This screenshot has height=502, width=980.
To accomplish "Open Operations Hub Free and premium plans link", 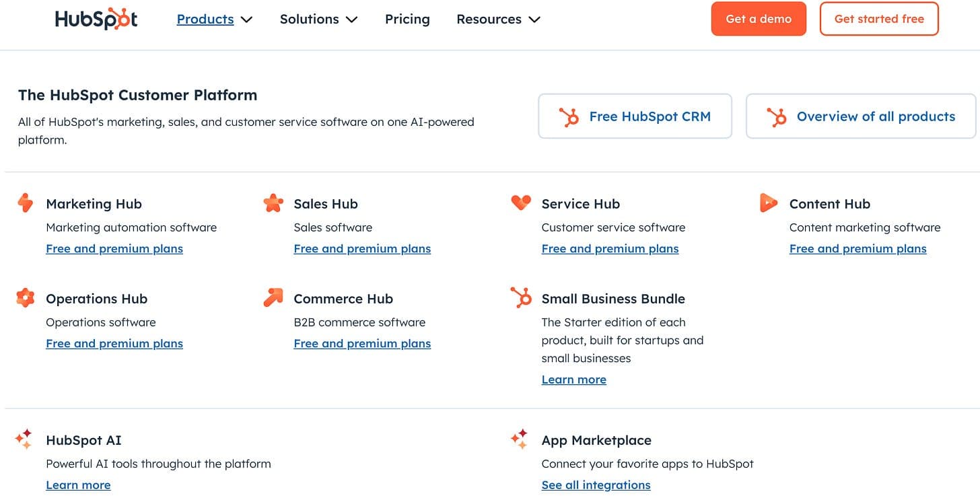I will coord(114,344).
